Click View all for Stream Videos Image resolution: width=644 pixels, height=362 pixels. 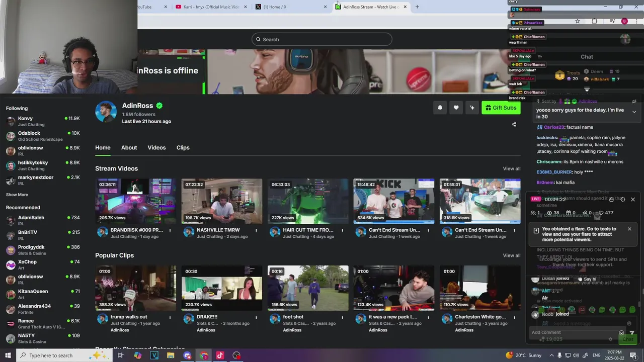pos(512,168)
